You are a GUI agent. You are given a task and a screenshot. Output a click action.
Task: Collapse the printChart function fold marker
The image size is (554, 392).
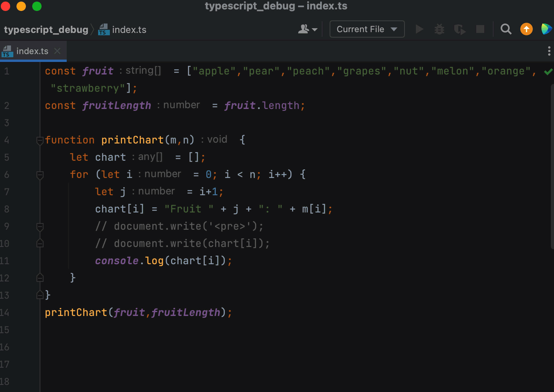pyautogui.click(x=40, y=140)
